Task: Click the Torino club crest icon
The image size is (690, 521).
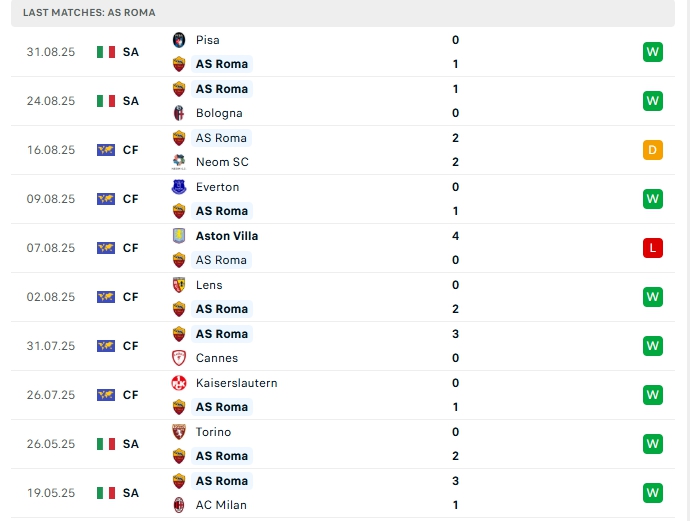Action: pyautogui.click(x=179, y=432)
